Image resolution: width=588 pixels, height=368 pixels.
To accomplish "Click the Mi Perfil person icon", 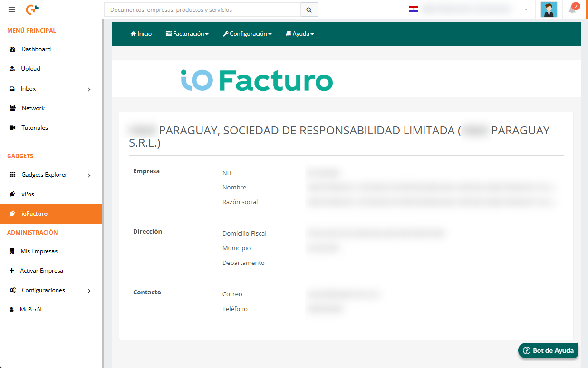I will click(x=12, y=310).
